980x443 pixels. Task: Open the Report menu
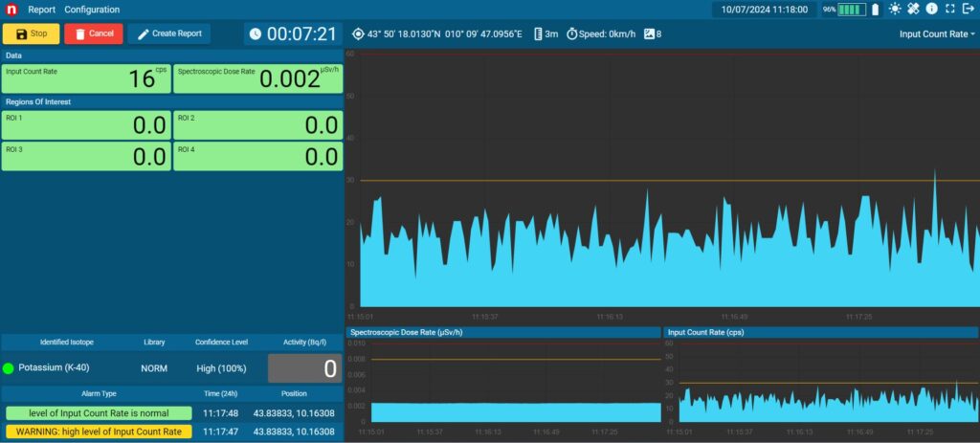[x=42, y=10]
